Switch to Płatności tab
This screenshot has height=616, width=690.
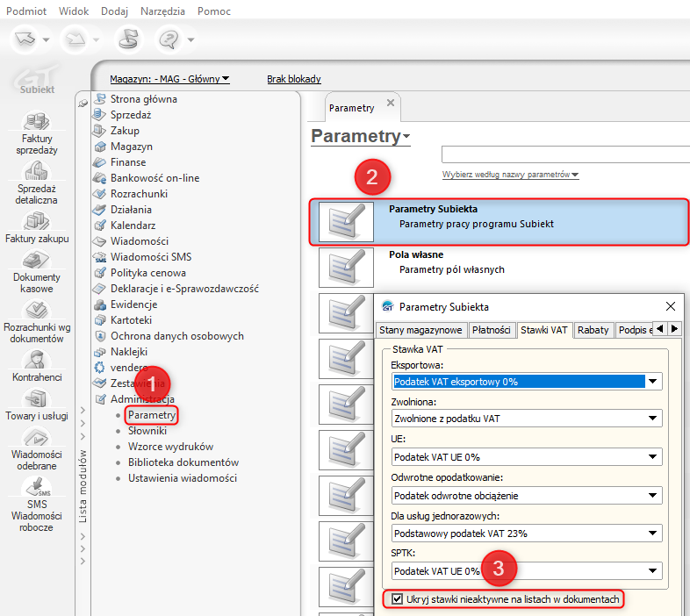(491, 330)
